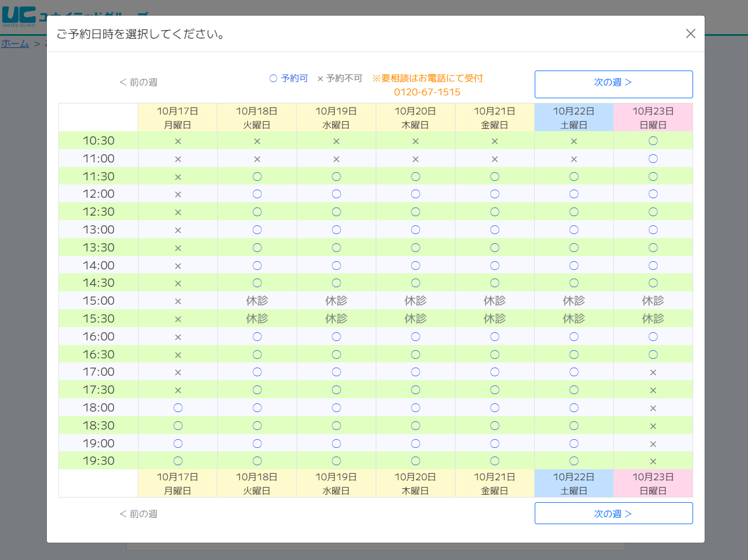
Task: Click the bottom 前の週 link
Action: 139,514
